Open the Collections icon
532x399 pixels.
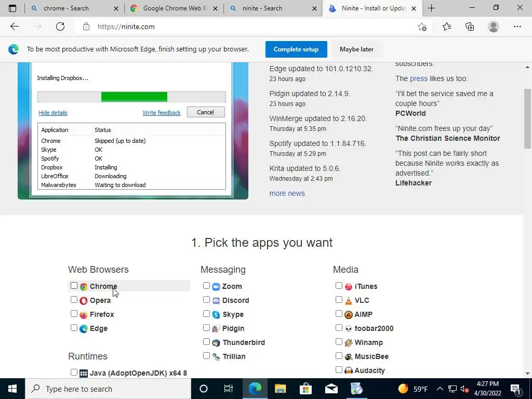(x=470, y=26)
